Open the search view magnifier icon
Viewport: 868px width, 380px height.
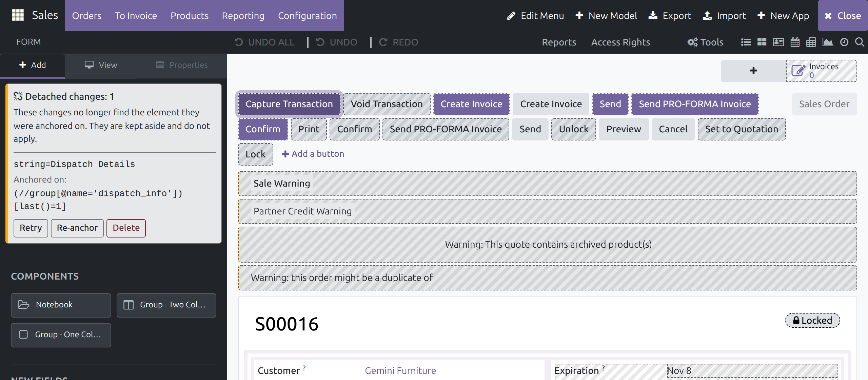(x=860, y=42)
